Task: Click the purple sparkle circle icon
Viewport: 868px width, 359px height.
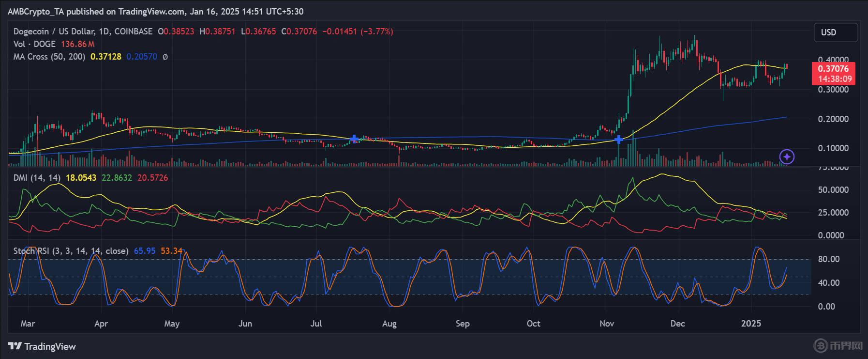Action: click(x=787, y=156)
